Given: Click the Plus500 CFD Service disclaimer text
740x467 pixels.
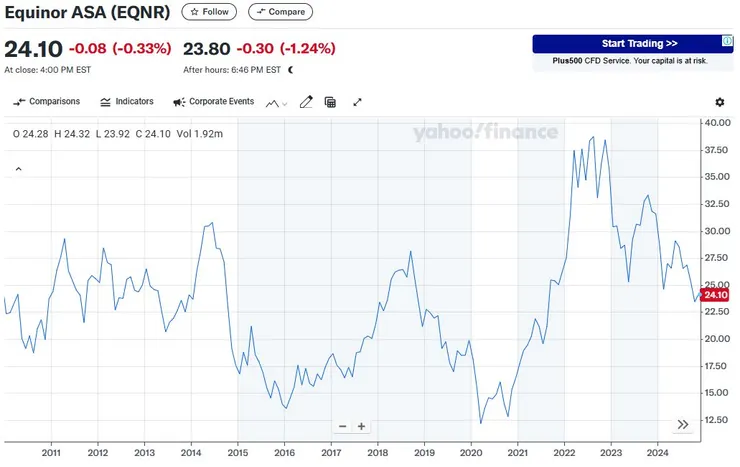Looking at the screenshot, I should click(x=630, y=61).
